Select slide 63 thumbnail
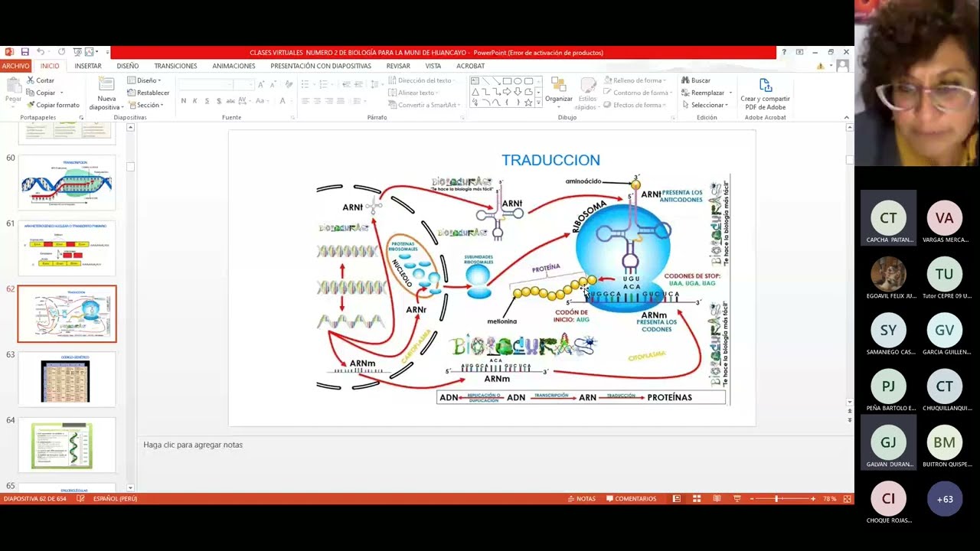Image resolution: width=980 pixels, height=551 pixels. [67, 380]
